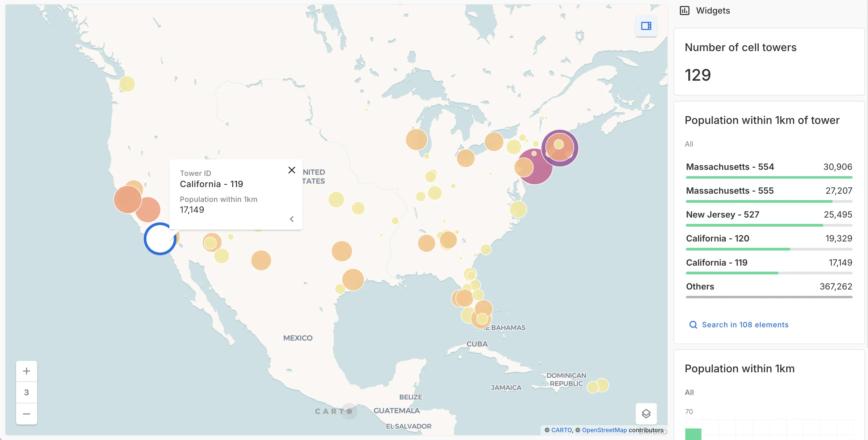Click the zoom out minus button

(x=26, y=414)
